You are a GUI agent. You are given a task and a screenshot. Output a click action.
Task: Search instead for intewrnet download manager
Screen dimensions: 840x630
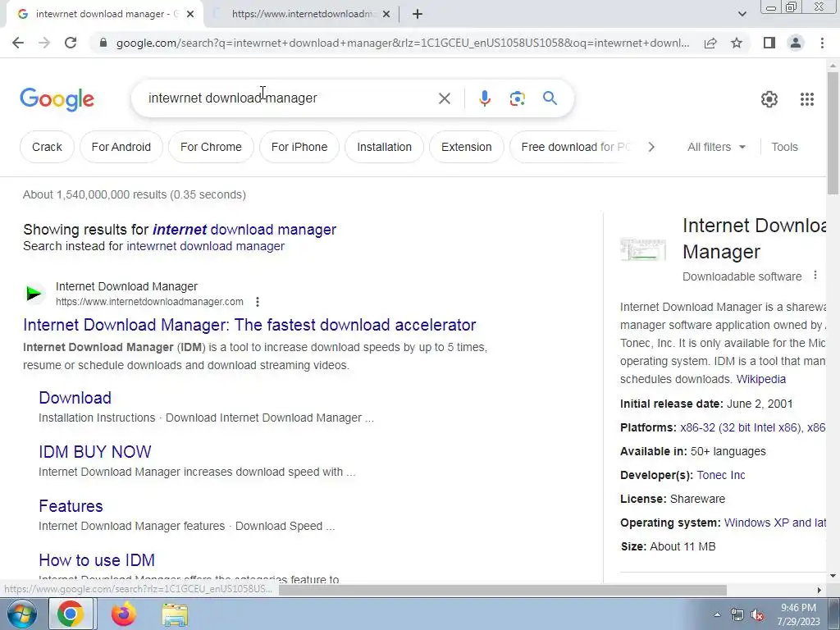point(205,246)
